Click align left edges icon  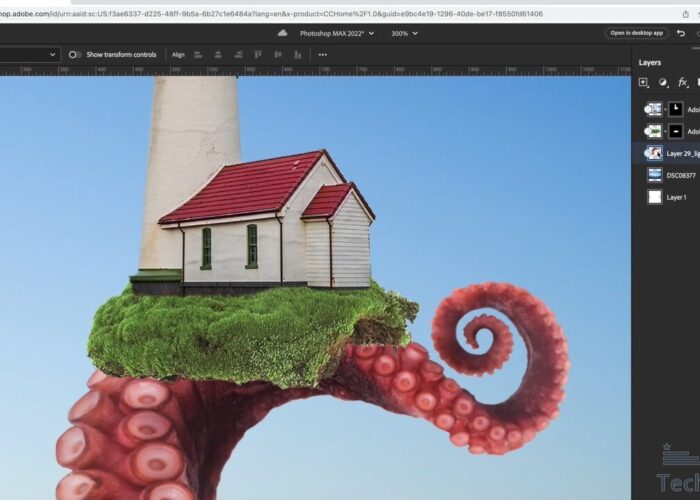198,54
